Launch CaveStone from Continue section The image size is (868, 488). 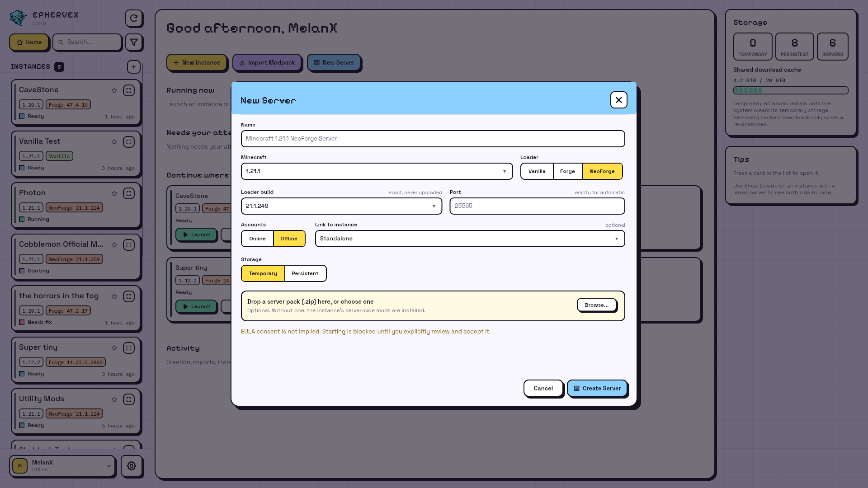(x=196, y=235)
